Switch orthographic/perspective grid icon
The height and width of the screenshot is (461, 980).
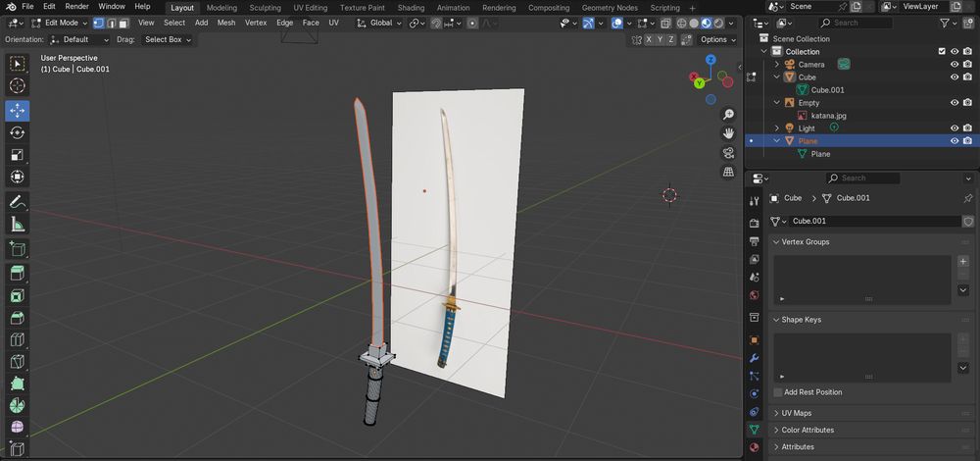(x=728, y=172)
